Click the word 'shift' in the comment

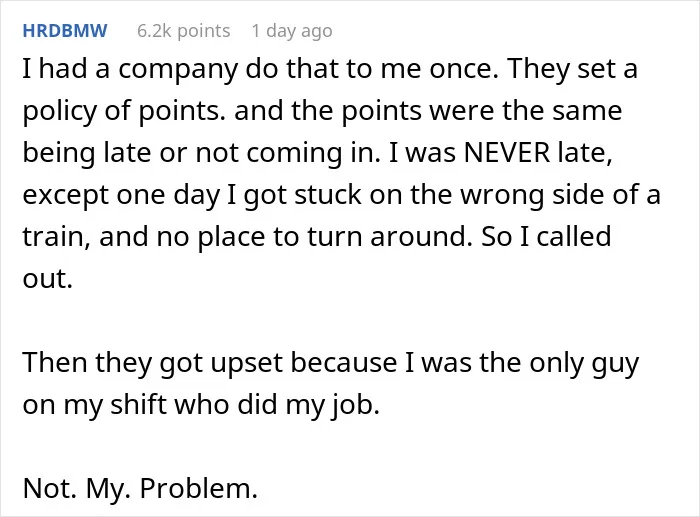[138, 404]
